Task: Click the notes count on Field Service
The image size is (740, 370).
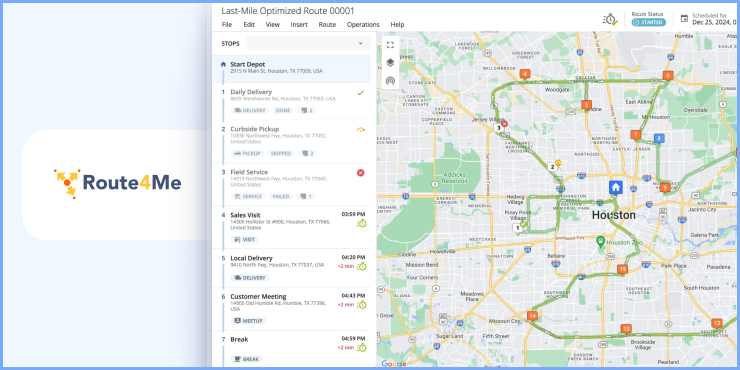Action: (306, 196)
